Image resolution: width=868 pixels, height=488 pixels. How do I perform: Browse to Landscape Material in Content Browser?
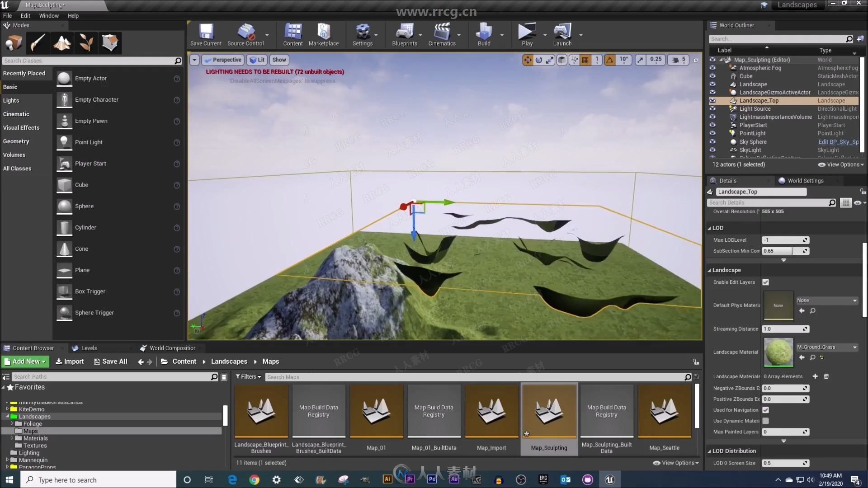pyautogui.click(x=812, y=357)
